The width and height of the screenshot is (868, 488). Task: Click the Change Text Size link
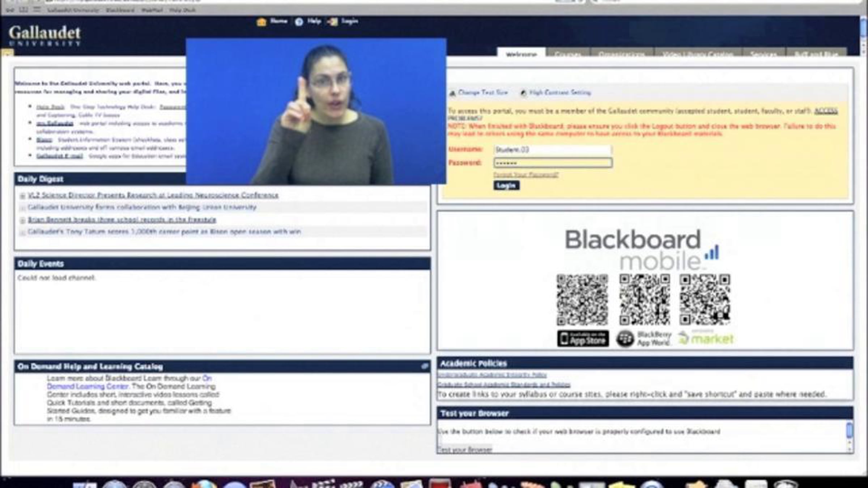483,93
